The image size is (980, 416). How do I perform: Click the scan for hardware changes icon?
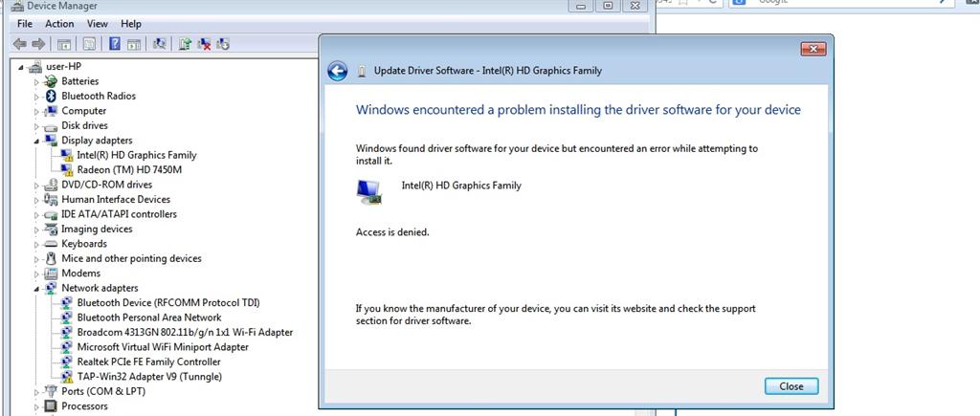click(160, 44)
